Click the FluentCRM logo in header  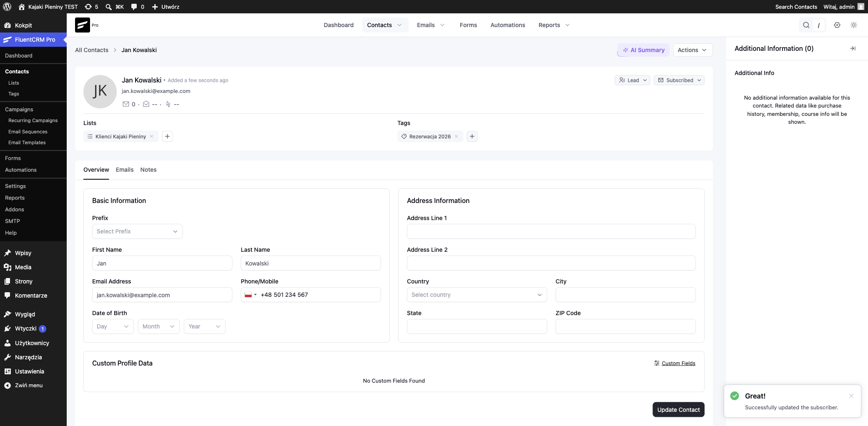pyautogui.click(x=83, y=25)
